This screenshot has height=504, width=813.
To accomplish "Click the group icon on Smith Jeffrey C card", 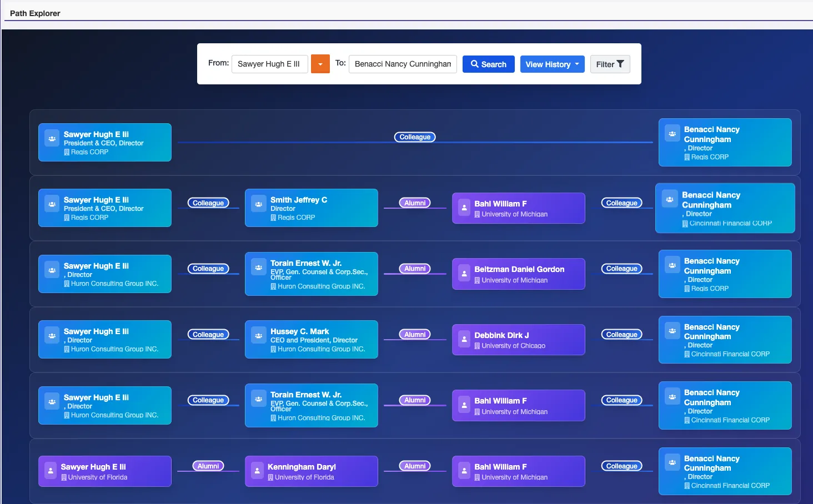I will click(x=258, y=204).
